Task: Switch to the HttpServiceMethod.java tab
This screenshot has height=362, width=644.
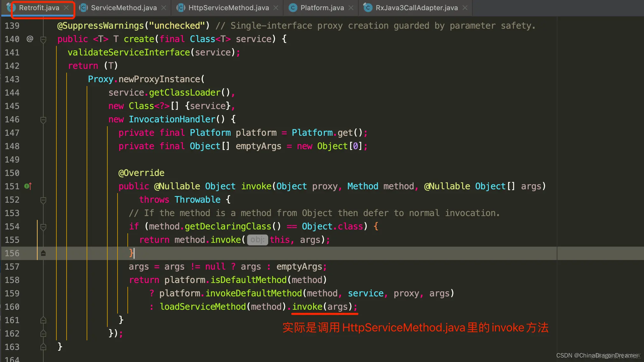Action: pyautogui.click(x=228, y=8)
